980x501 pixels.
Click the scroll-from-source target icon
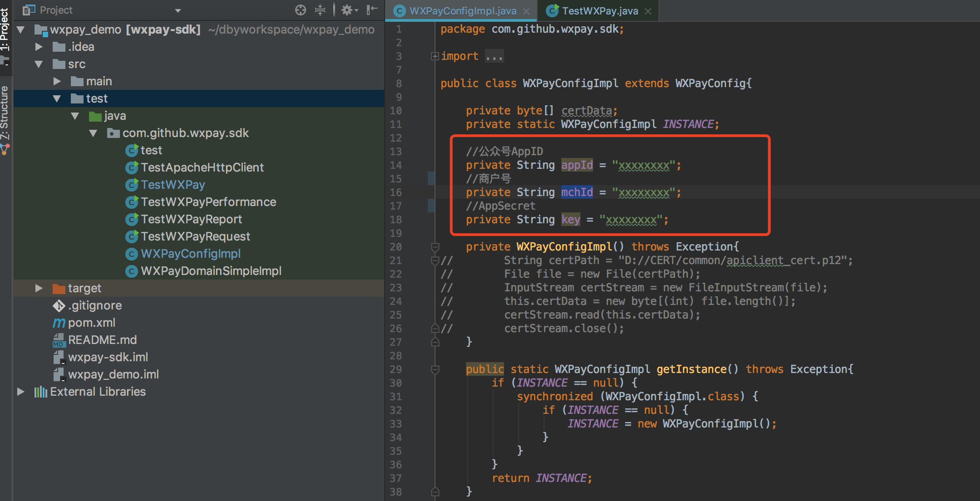[300, 10]
